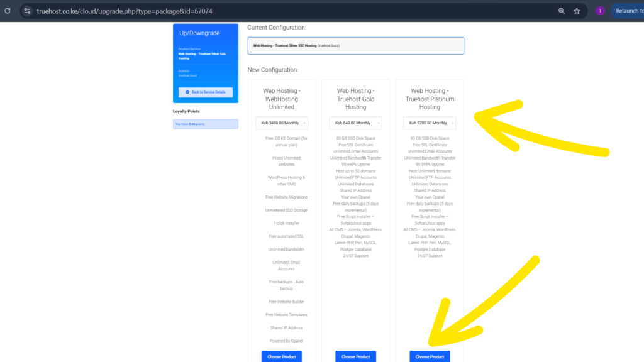
Task: Click Web Hosting - Truehost Gold Hosting title
Action: 356,99
